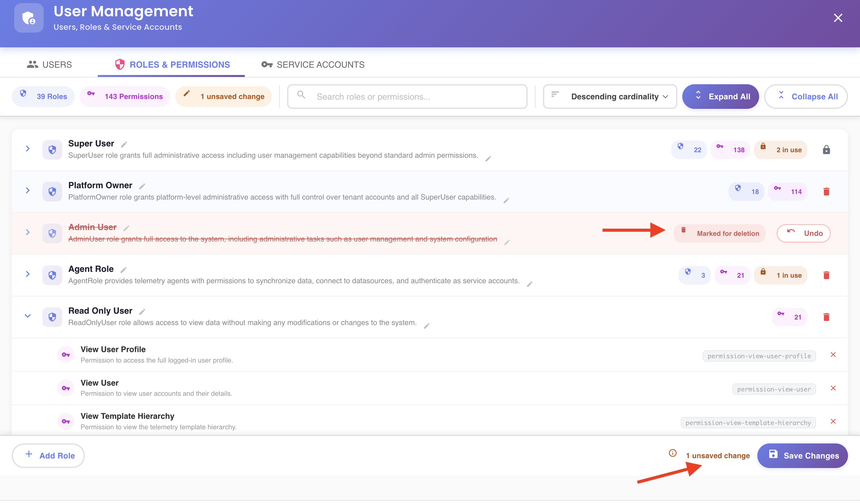This screenshot has width=860, height=504.
Task: Edit the Read Only User role name
Action: tap(142, 312)
